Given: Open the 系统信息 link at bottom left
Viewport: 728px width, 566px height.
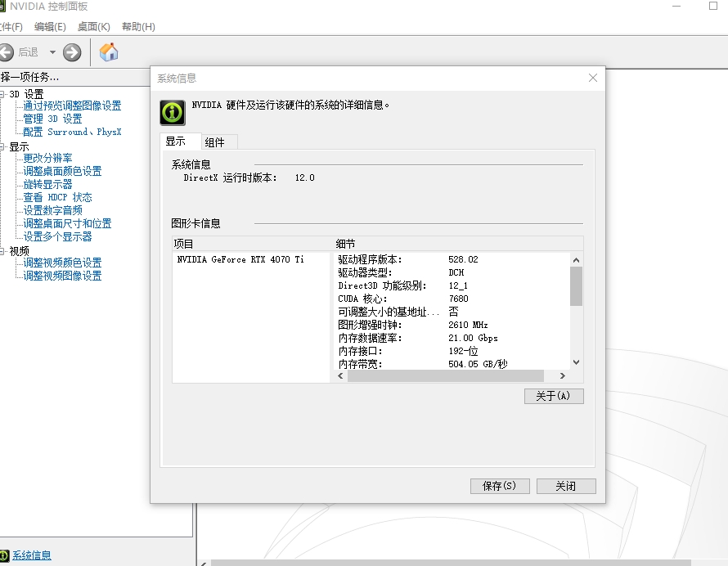Looking at the screenshot, I should pyautogui.click(x=32, y=555).
